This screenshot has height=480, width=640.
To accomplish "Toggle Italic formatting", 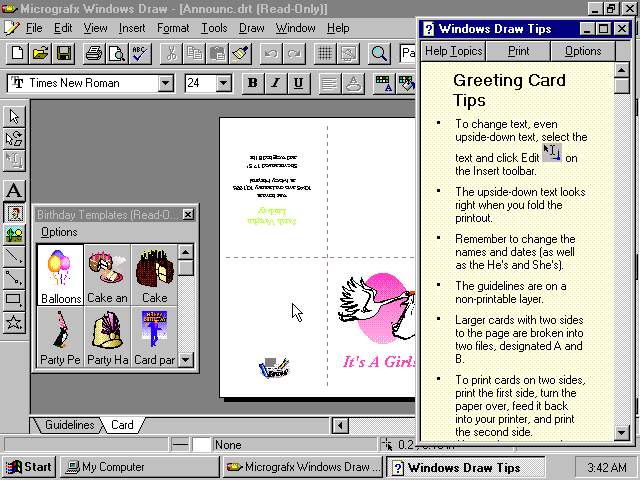I will point(276,83).
